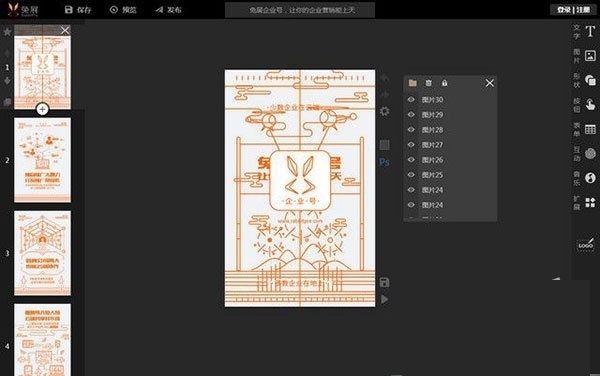Click Preview (预览) in top bar
Screen dimensions: 600x376
(x=123, y=10)
